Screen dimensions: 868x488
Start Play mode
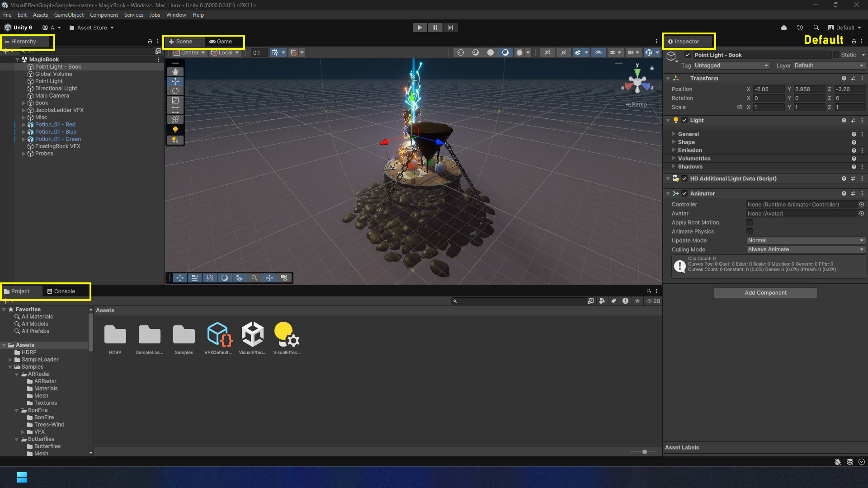tap(420, 28)
